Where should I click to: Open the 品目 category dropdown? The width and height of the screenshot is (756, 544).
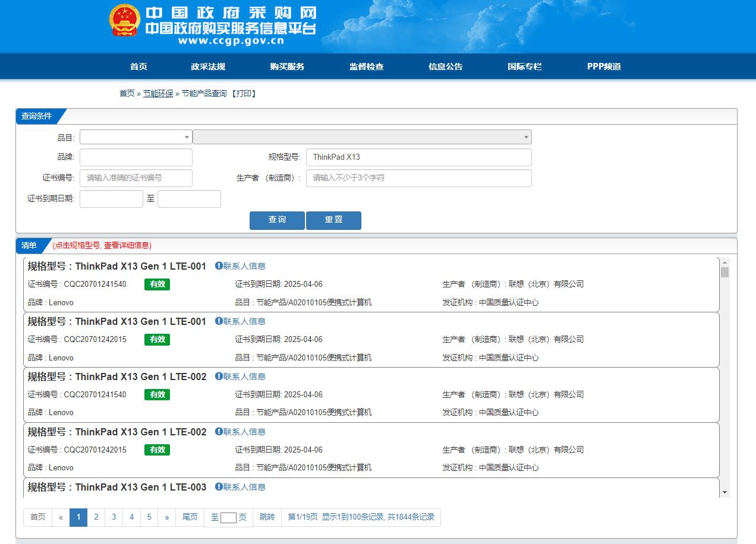tap(136, 137)
